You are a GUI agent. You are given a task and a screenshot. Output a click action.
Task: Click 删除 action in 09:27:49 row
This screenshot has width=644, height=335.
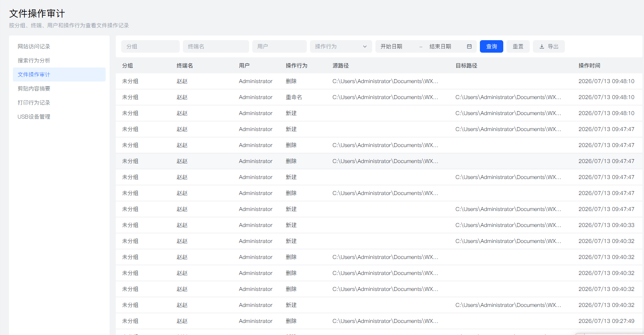coord(291,321)
